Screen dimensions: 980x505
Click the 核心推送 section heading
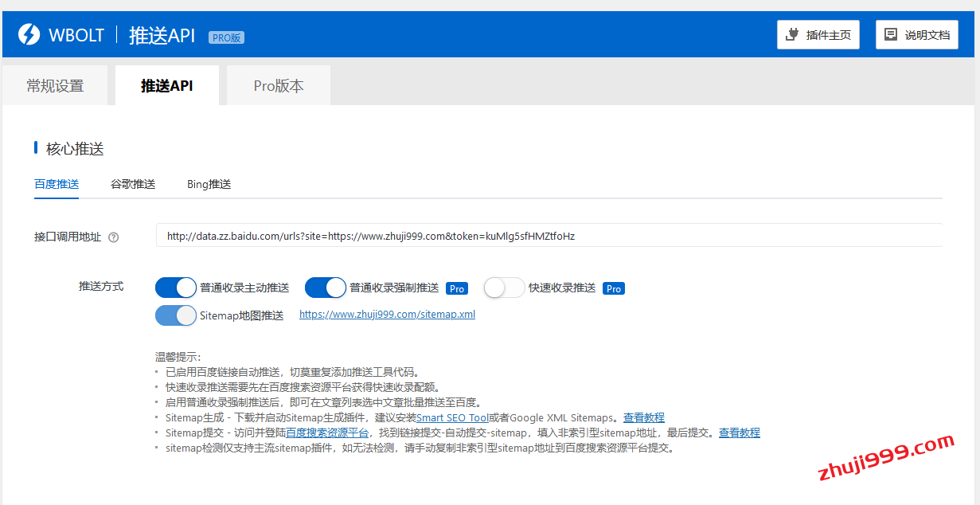[x=75, y=149]
